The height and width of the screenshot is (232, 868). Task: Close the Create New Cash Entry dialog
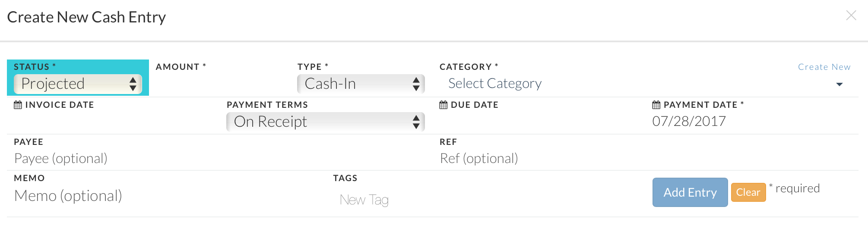(851, 16)
